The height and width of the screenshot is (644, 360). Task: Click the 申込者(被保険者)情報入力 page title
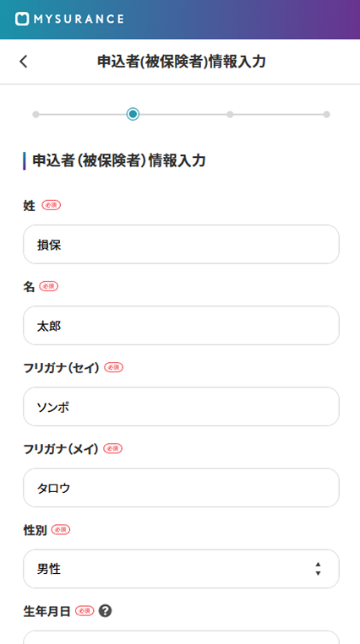(x=182, y=62)
